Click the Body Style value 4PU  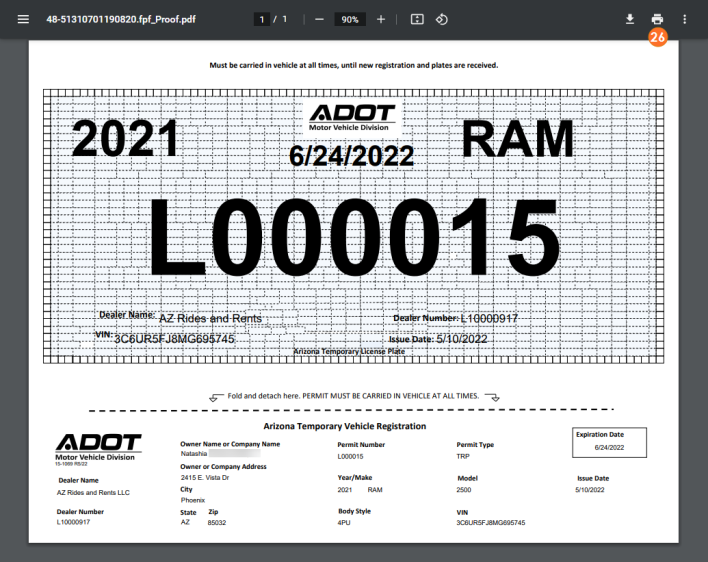[344, 523]
